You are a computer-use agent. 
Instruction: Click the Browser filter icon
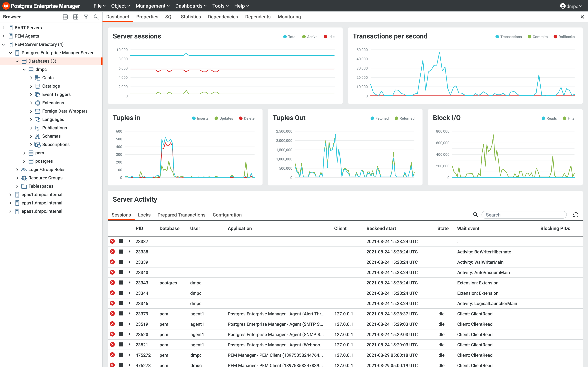coord(86,17)
